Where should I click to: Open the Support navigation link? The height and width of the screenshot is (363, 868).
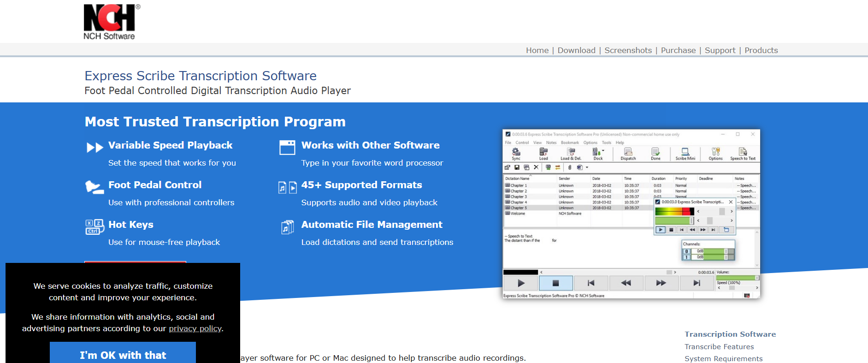point(720,50)
